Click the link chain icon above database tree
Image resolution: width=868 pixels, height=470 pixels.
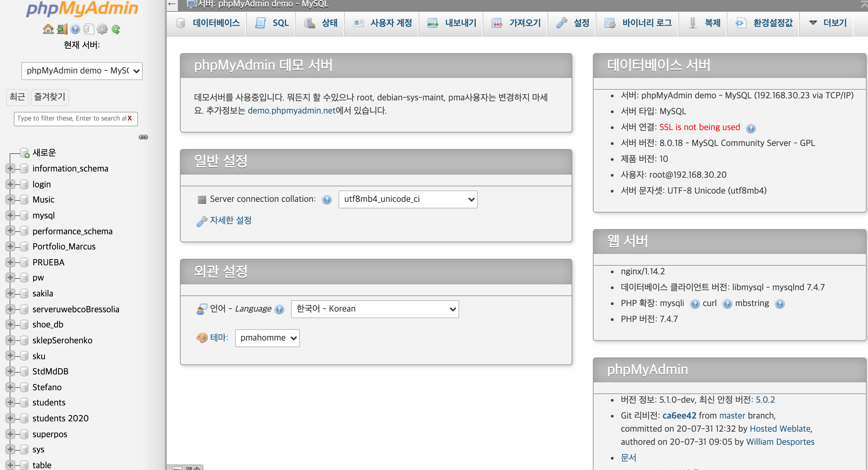143,137
